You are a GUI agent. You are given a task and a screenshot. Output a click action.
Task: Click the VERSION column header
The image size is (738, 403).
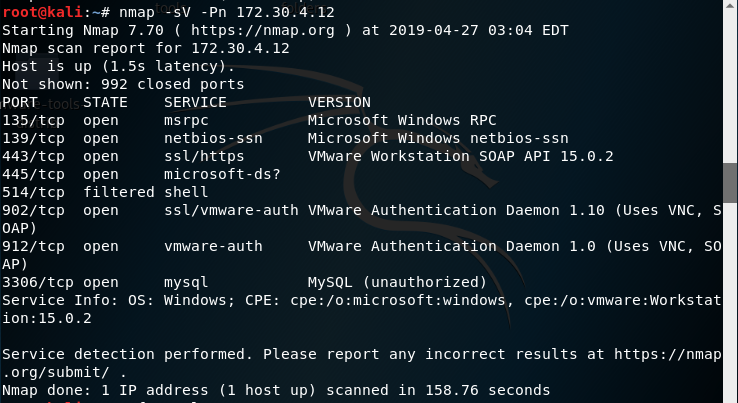[x=339, y=102]
